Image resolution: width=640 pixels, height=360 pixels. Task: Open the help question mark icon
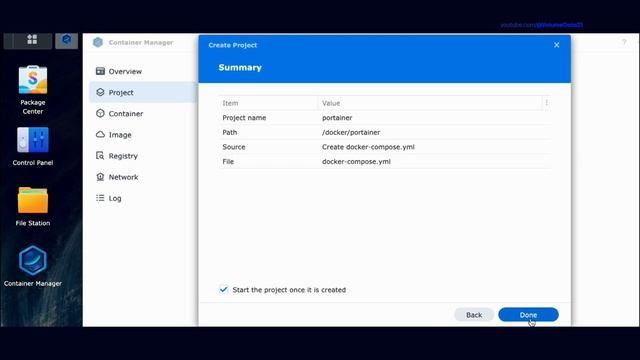pos(624,42)
